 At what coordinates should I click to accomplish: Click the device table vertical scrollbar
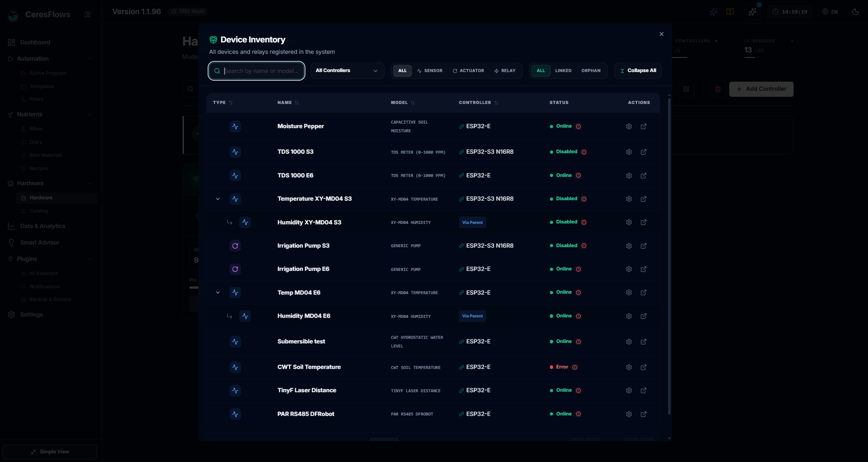point(669,255)
